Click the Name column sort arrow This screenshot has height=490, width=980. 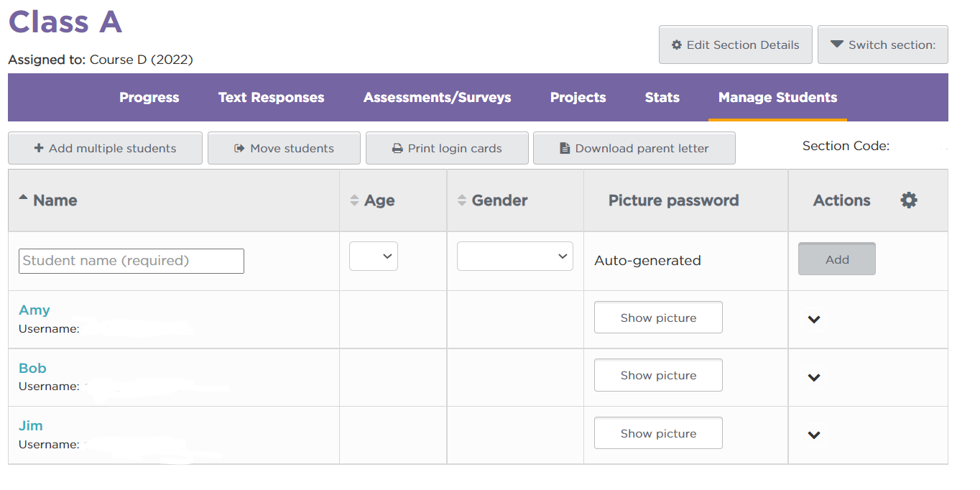click(22, 196)
